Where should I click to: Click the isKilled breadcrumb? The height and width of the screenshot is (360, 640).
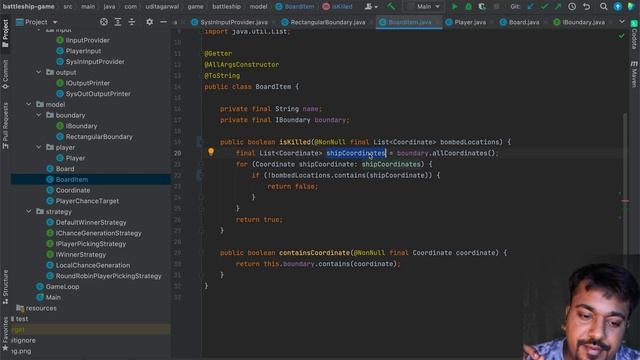tap(337, 7)
